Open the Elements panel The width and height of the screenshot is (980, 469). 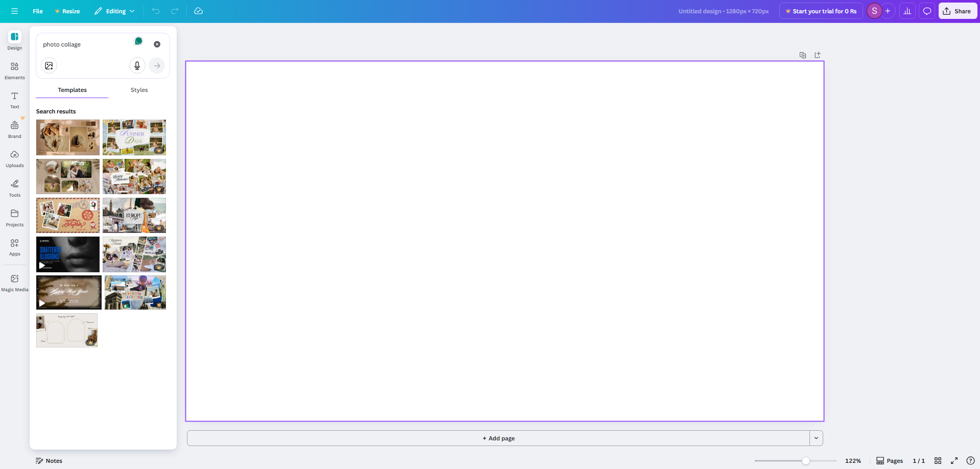pos(14,70)
